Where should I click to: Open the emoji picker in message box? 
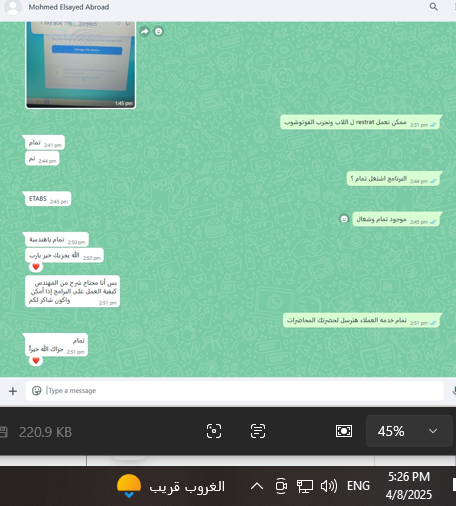(x=36, y=390)
